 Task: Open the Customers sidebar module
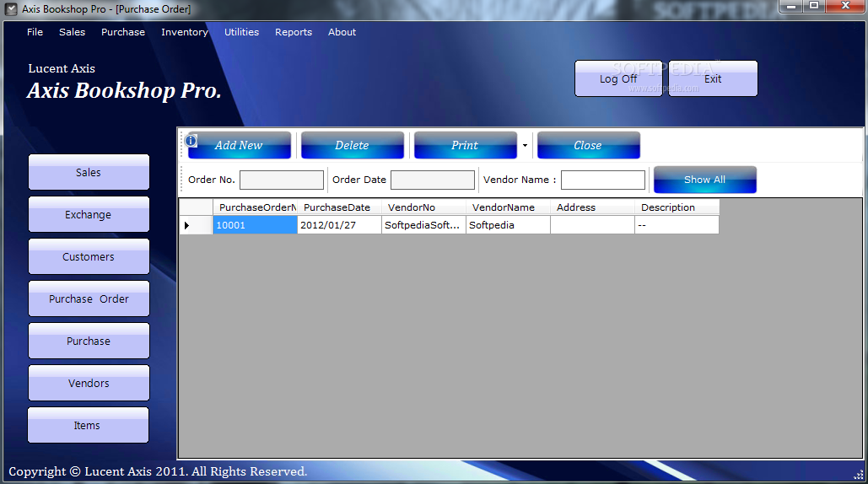point(89,256)
